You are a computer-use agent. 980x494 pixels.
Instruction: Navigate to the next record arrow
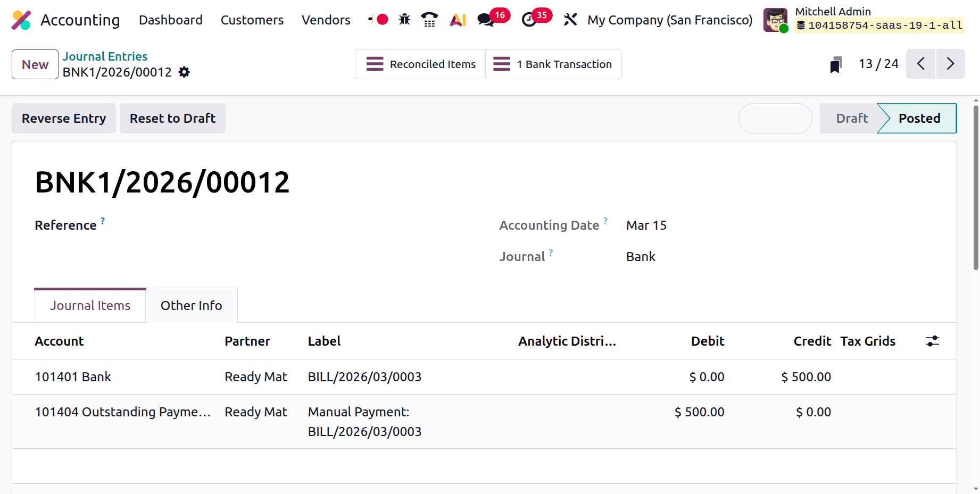click(951, 64)
